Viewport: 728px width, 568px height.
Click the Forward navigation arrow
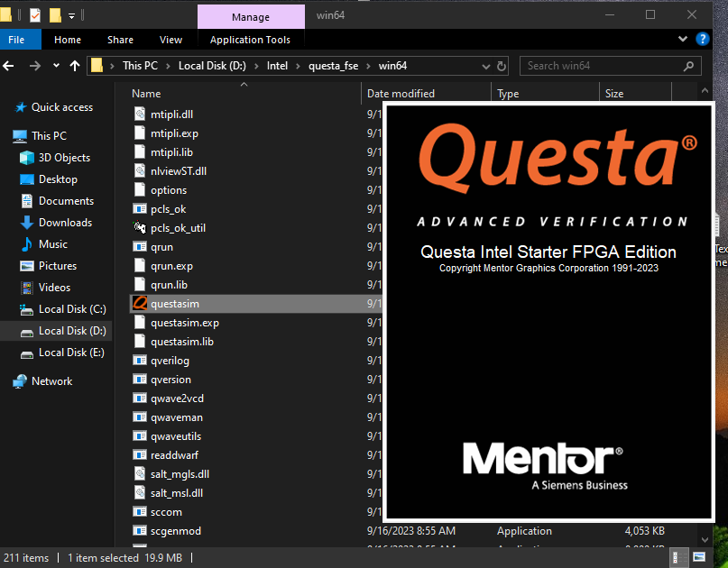pos(35,66)
